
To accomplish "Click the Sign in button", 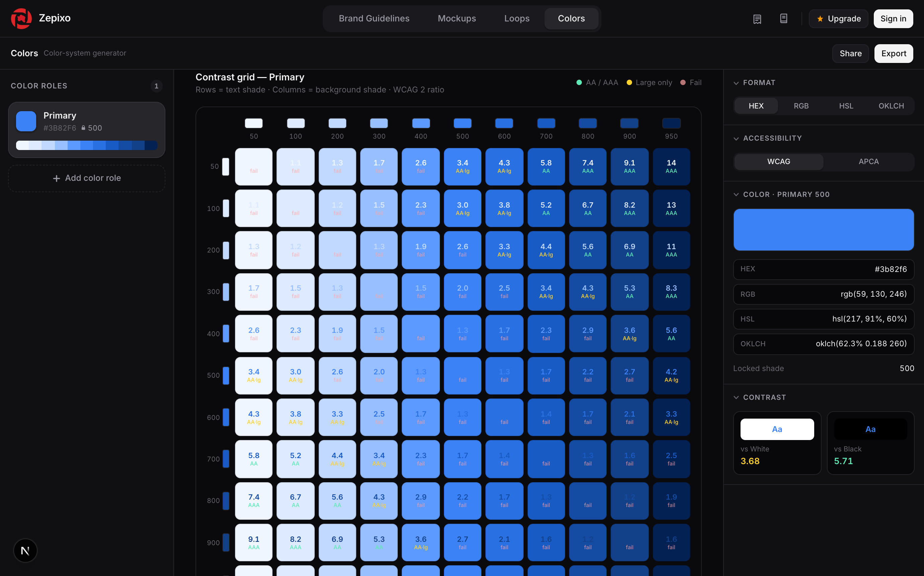I will 893,19.
